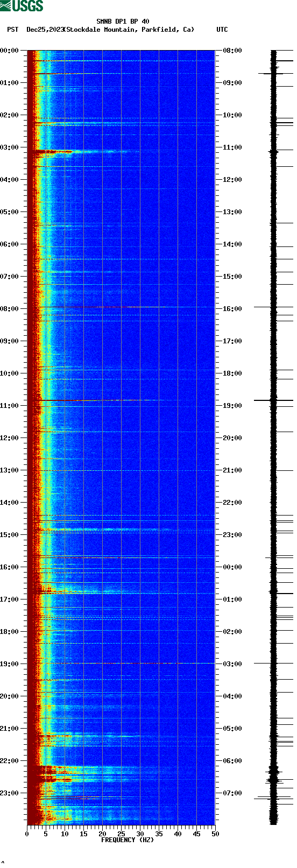Viewport: 297px width, 868px height.
Task: Click the 06:00 UTC time label
Action: [232, 761]
